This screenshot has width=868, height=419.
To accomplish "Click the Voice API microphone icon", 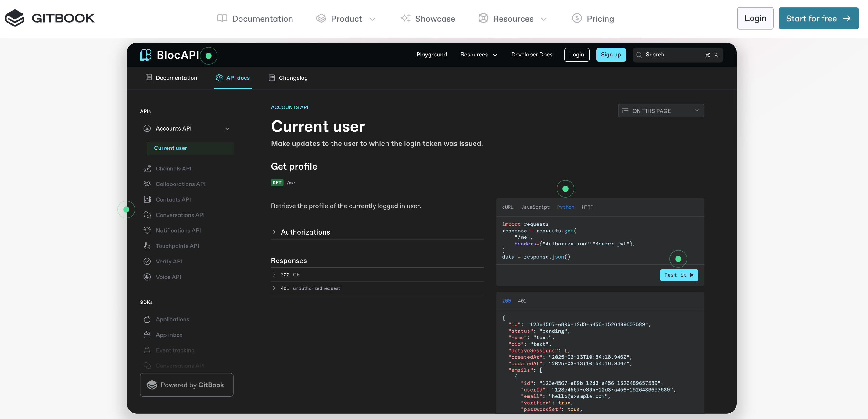I will [x=147, y=277].
